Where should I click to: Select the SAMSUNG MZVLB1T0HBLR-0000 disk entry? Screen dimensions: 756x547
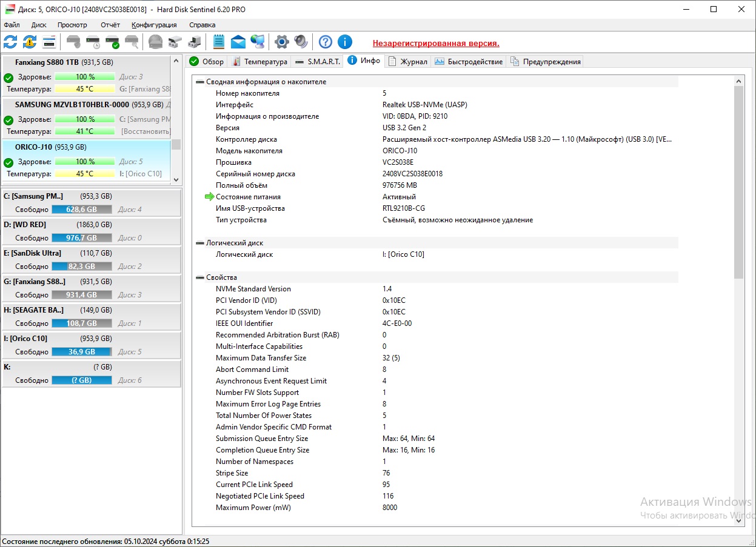(87, 118)
